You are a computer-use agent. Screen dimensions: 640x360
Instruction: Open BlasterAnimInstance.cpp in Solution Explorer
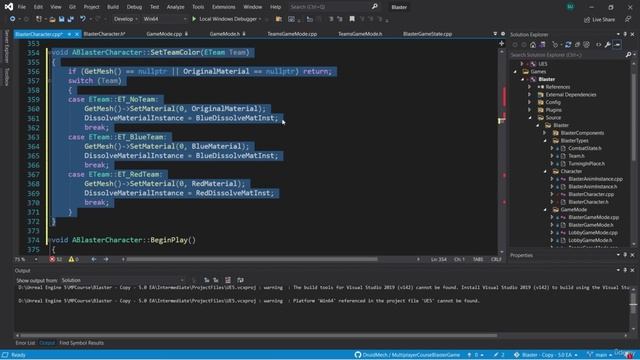(x=595, y=179)
